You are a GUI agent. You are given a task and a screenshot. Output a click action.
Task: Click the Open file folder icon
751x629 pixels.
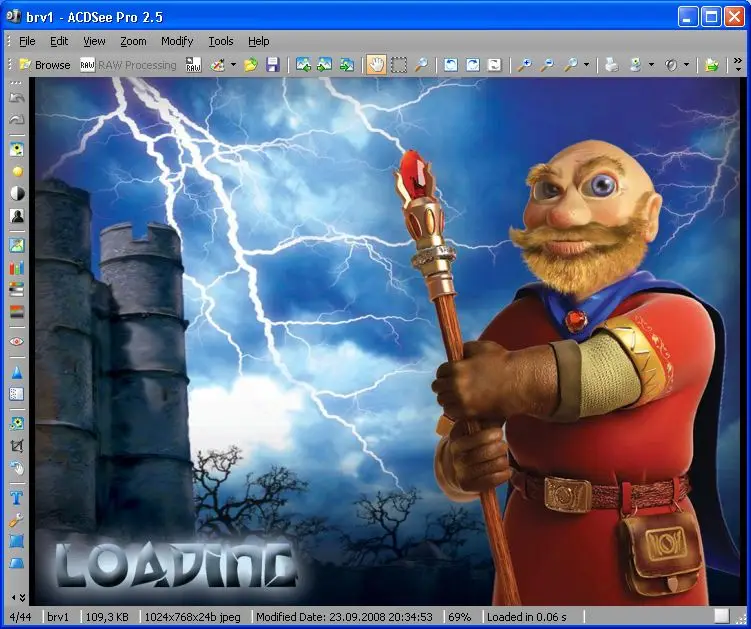point(250,65)
